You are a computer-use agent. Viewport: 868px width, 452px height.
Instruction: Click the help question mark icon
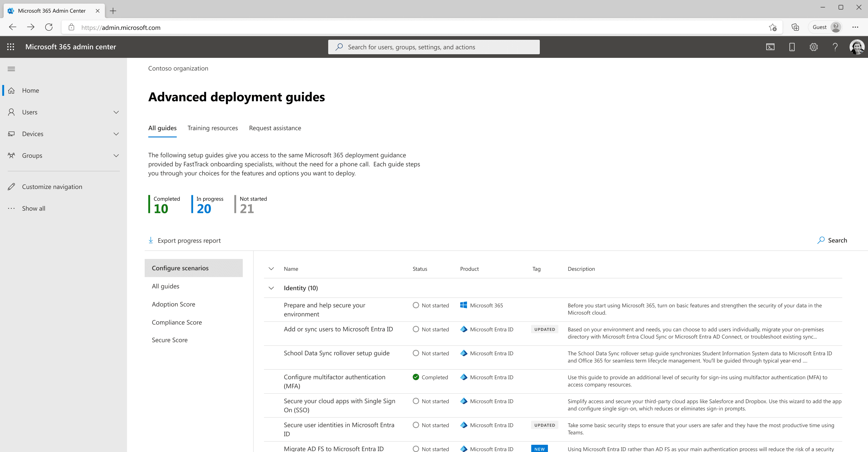tap(835, 47)
